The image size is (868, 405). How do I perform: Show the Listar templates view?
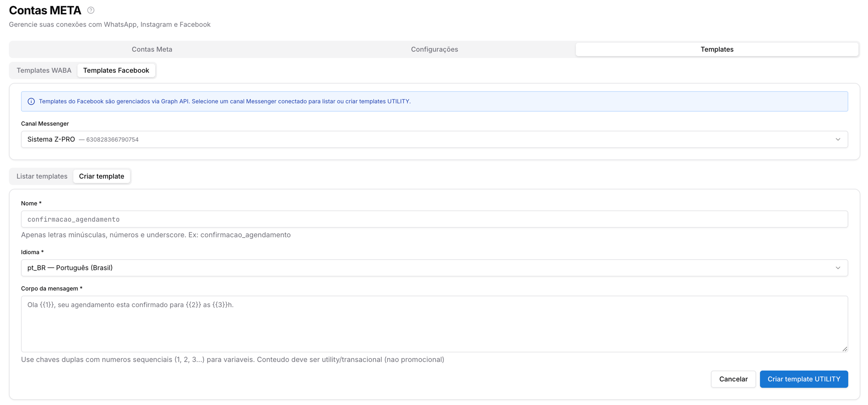tap(42, 176)
